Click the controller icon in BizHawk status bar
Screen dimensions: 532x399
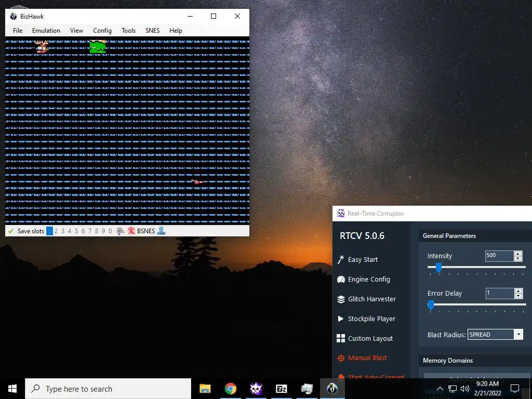pos(121,231)
